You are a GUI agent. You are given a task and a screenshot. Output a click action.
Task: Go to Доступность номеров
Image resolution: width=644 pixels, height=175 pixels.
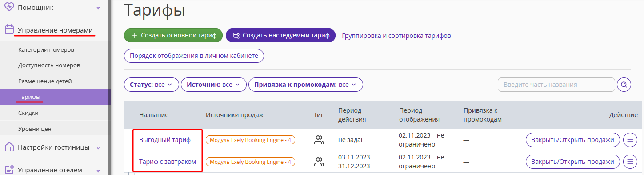click(x=49, y=65)
